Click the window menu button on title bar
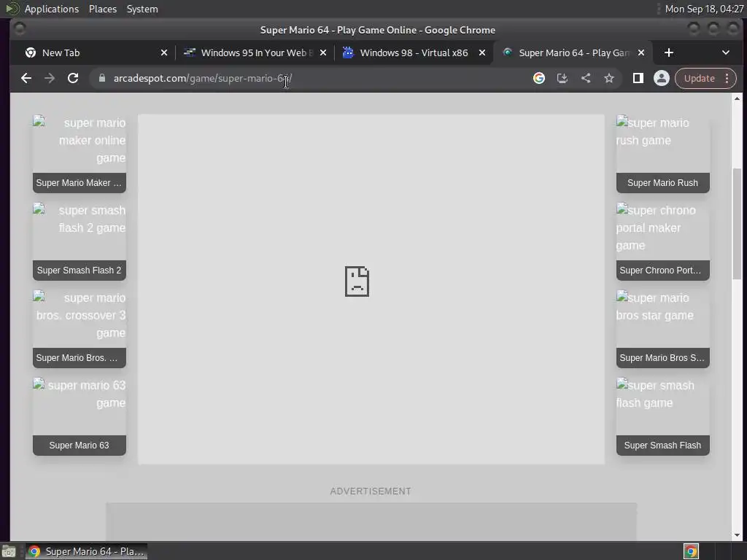Viewport: 747px width, 560px height. [20, 29]
